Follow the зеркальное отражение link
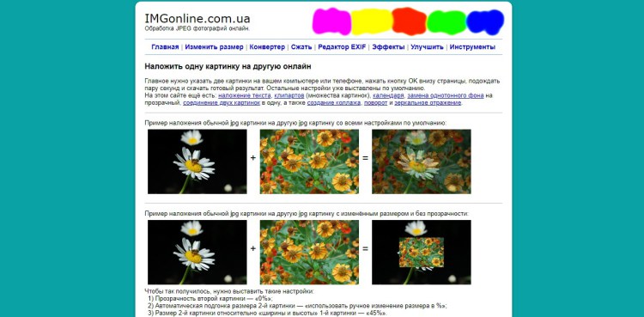The height and width of the screenshot is (317, 644). click(x=428, y=103)
